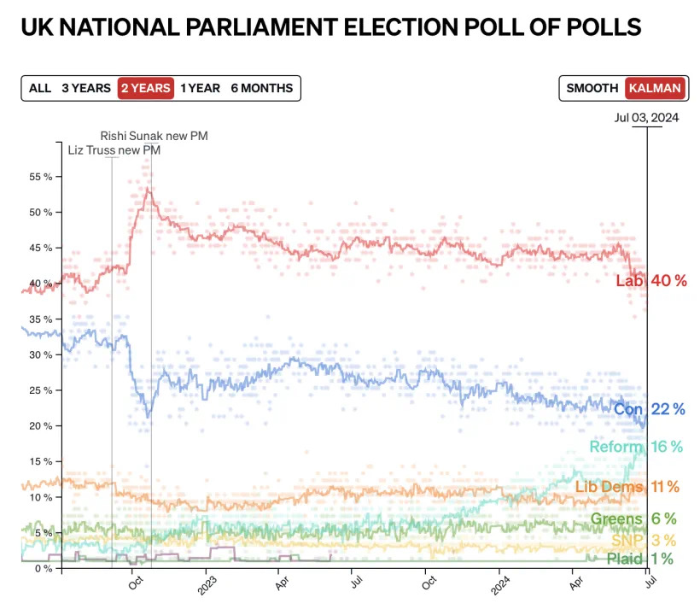The height and width of the screenshot is (615, 700).
Task: Enable the KALMAN filter option
Action: (x=653, y=88)
